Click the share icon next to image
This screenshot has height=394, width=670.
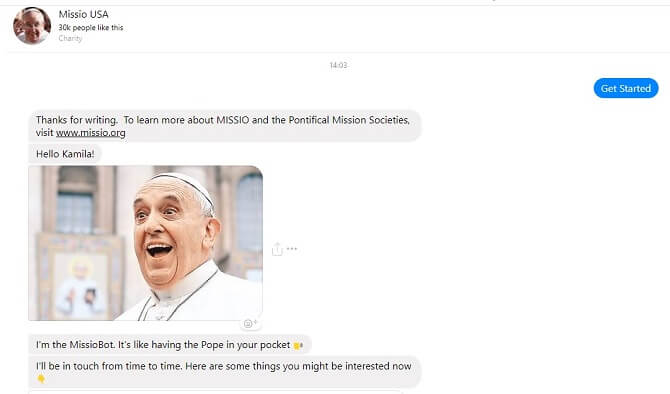(277, 249)
